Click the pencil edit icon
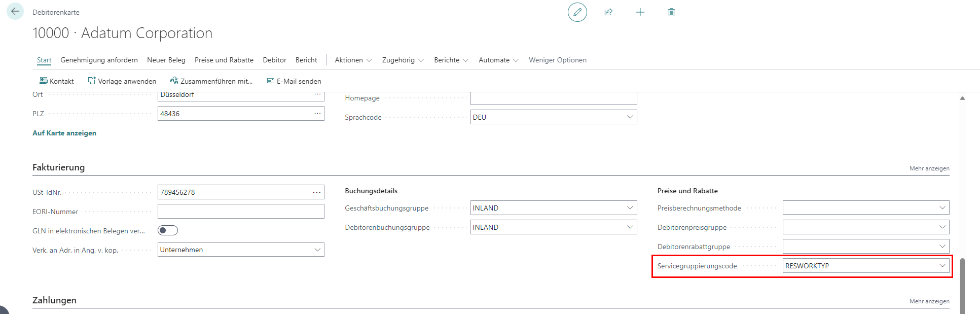This screenshot has height=314, width=980. [x=577, y=12]
